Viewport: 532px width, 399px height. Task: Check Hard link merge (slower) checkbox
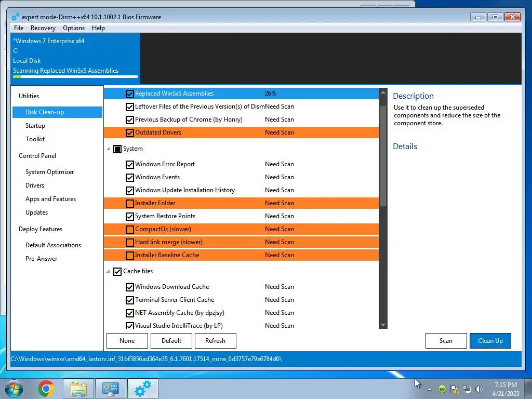click(x=129, y=242)
